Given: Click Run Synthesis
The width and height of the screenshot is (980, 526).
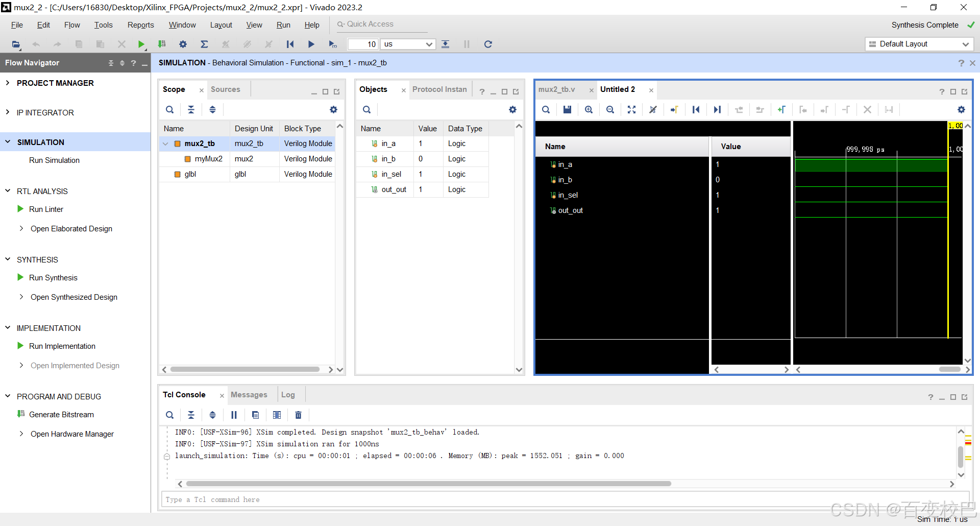Looking at the screenshot, I should 53,278.
